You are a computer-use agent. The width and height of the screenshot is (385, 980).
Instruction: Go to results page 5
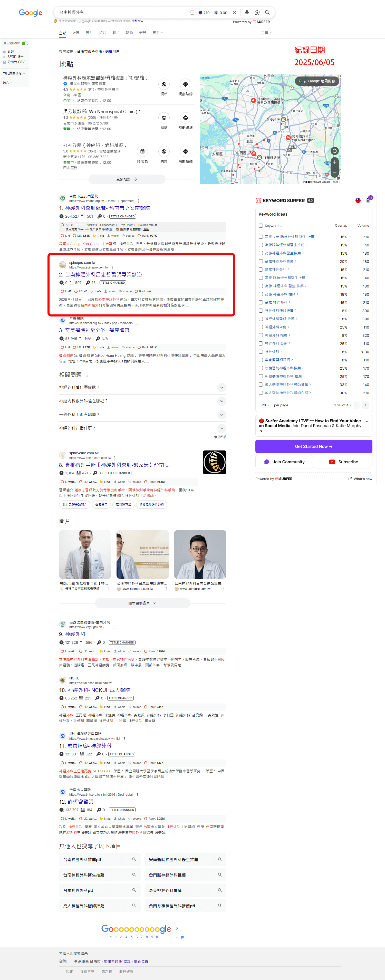(x=132, y=937)
